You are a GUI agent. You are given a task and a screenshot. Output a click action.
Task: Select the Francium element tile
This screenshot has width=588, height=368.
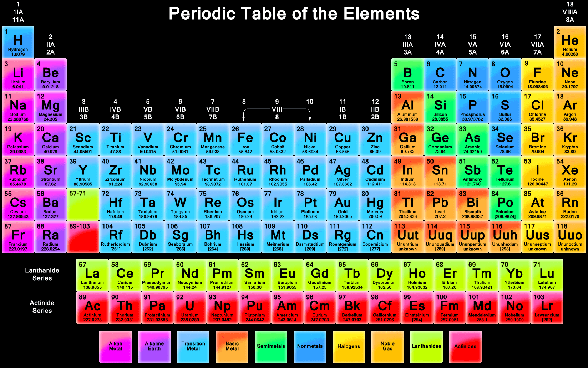pos(18,237)
